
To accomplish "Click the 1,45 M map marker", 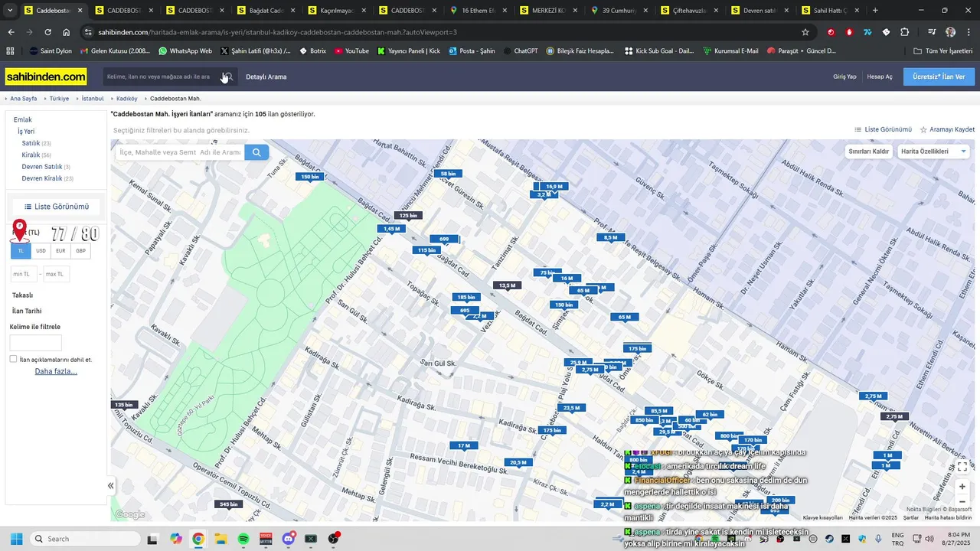I will pyautogui.click(x=392, y=229).
